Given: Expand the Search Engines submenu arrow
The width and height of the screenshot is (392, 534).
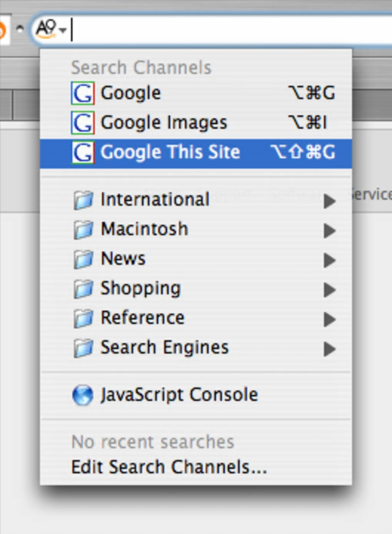Looking at the screenshot, I should (329, 349).
